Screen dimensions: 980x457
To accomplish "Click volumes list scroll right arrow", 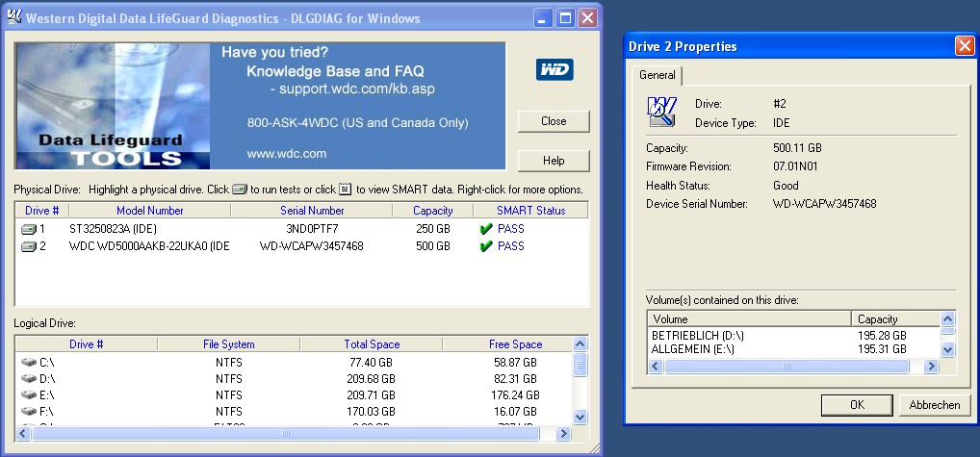I will coord(931,367).
